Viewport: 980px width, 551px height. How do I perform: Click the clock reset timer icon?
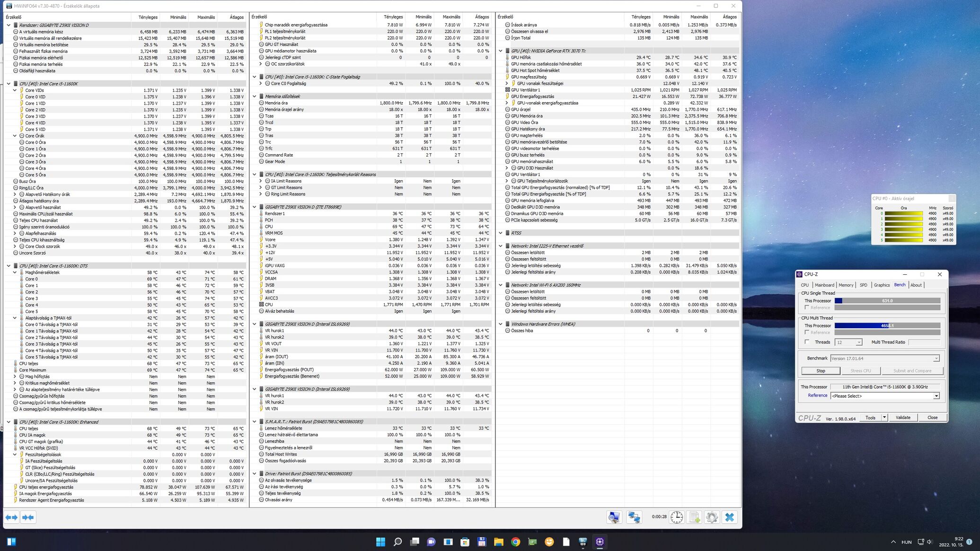pyautogui.click(x=677, y=517)
